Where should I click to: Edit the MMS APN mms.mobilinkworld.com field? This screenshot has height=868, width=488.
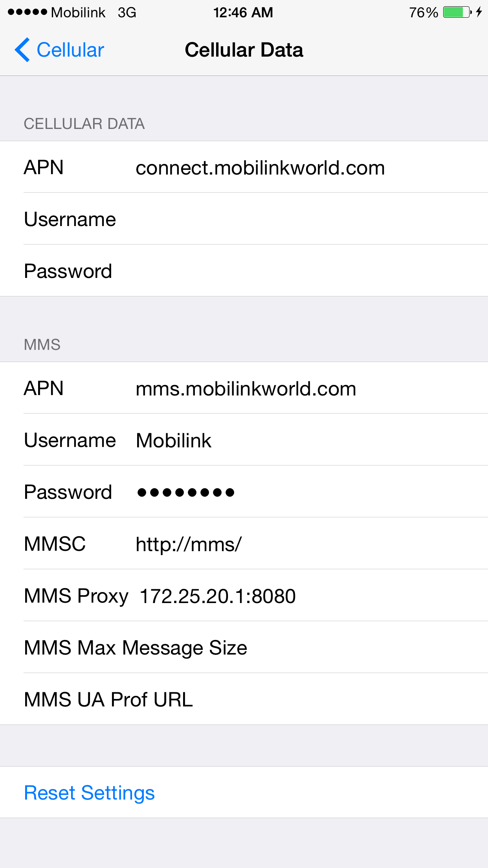244,388
